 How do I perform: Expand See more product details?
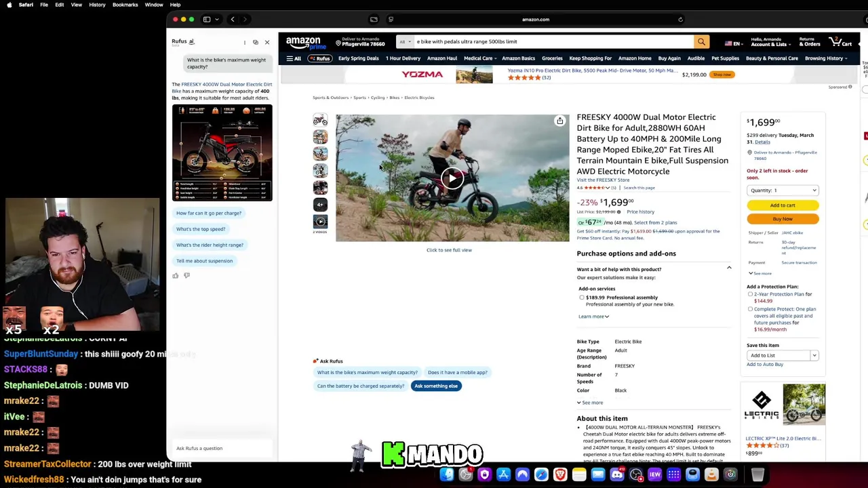click(590, 403)
